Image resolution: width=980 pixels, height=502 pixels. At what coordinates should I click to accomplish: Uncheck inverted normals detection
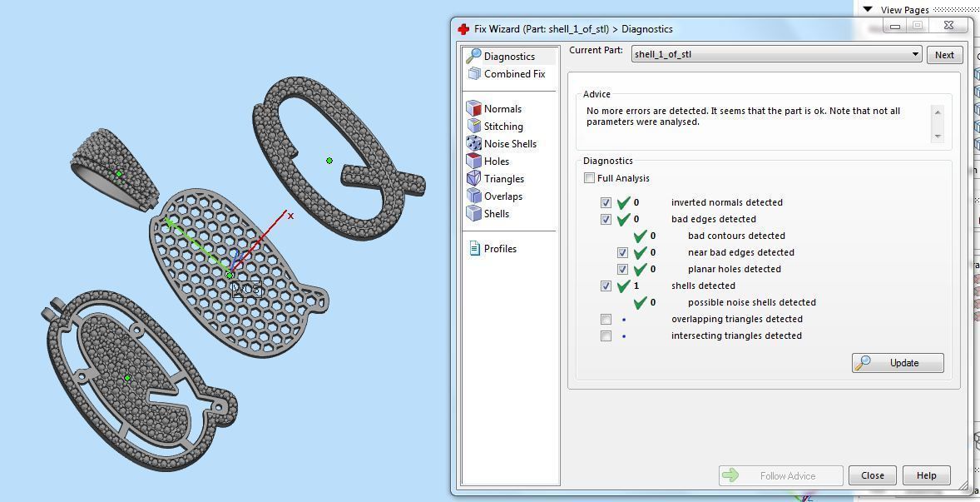pyautogui.click(x=606, y=202)
